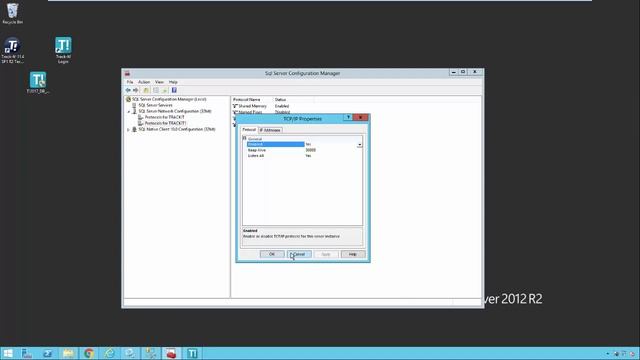640x360 pixels.
Task: Click the blue Help toolbar icon
Action: 174,90
